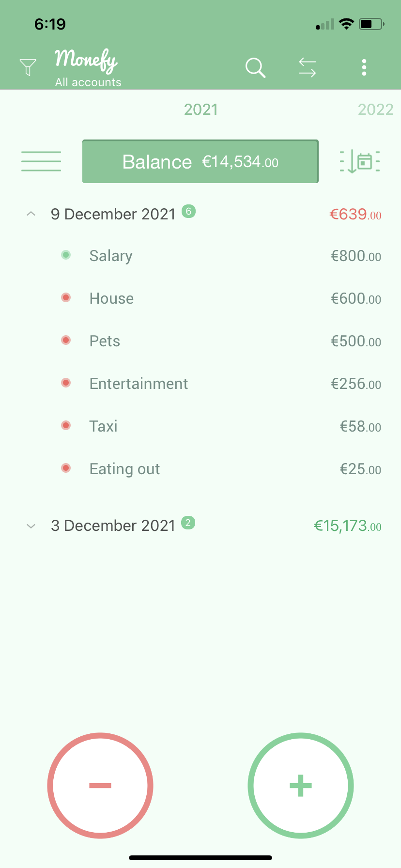Image resolution: width=401 pixels, height=868 pixels.
Task: Tap the All accounts label
Action: point(88,82)
